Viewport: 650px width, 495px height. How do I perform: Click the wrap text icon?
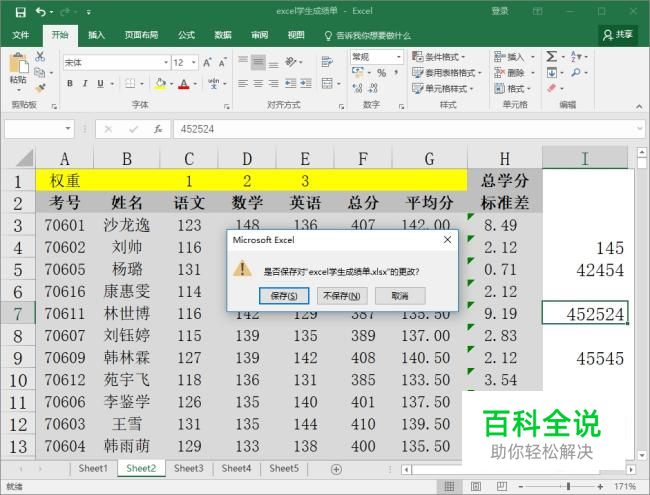[327, 62]
